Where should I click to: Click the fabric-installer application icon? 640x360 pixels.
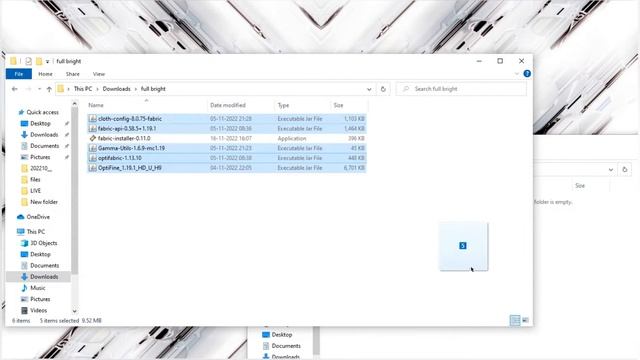[93, 138]
